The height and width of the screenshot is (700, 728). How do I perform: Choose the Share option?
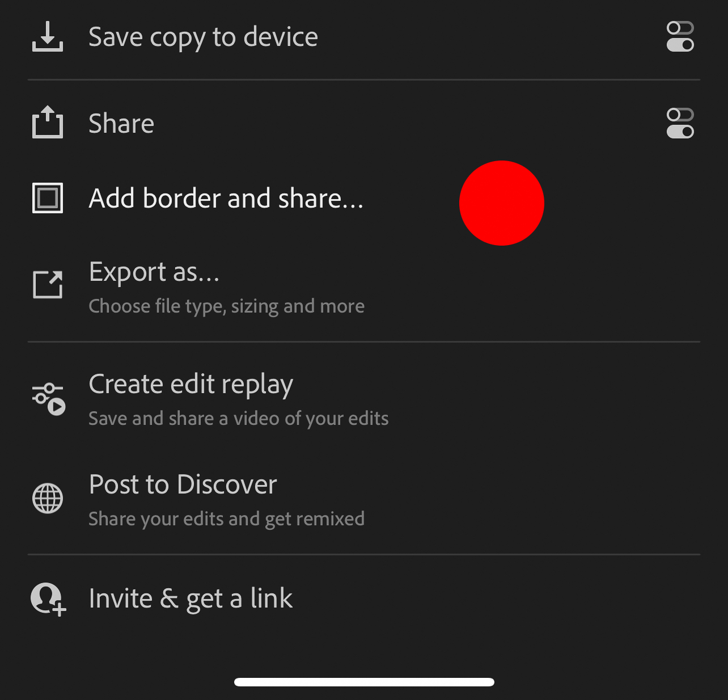point(121,124)
